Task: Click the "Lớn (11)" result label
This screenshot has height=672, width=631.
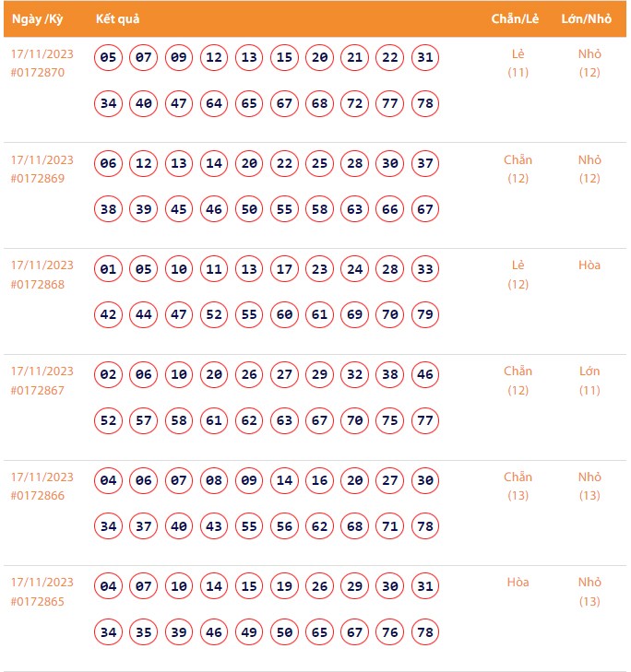Action: click(589, 381)
